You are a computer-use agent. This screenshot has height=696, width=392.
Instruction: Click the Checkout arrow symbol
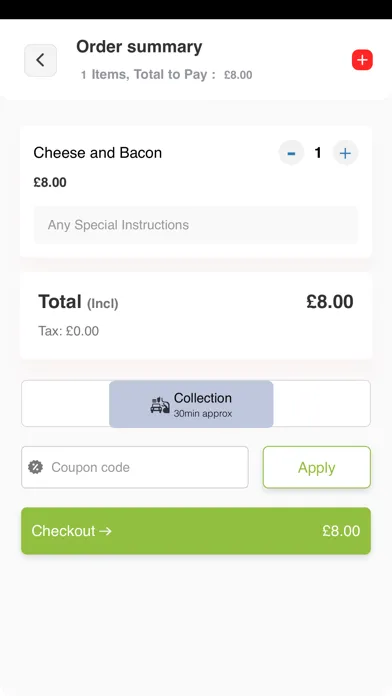click(x=105, y=531)
